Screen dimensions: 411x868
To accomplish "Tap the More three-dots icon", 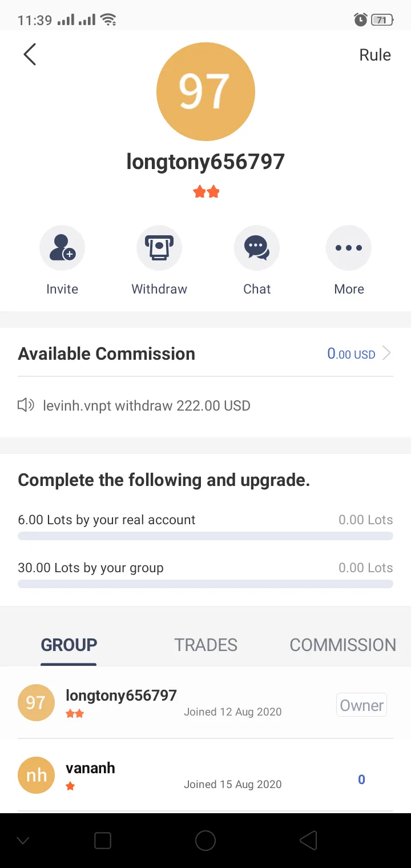I will [x=349, y=248].
